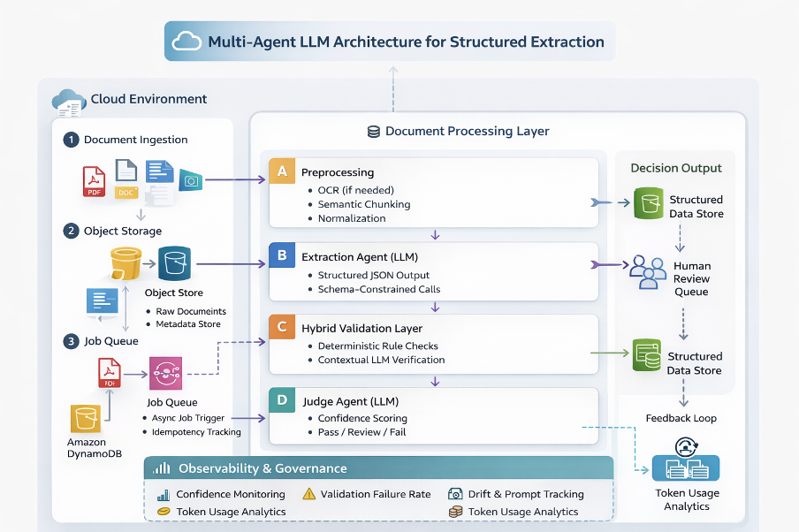Screen dimensions: 799x532
Task: Click the Validation Failure Rate warning triangle icon
Action: (309, 494)
